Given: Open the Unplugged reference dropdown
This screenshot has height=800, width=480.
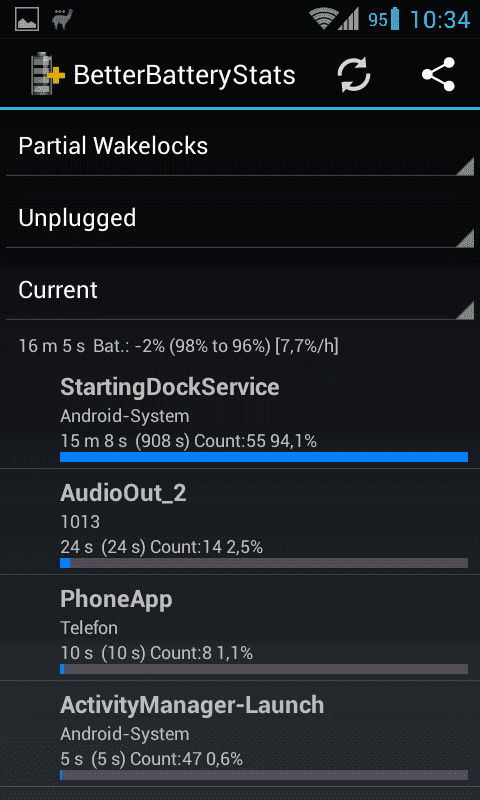Looking at the screenshot, I should (x=240, y=218).
